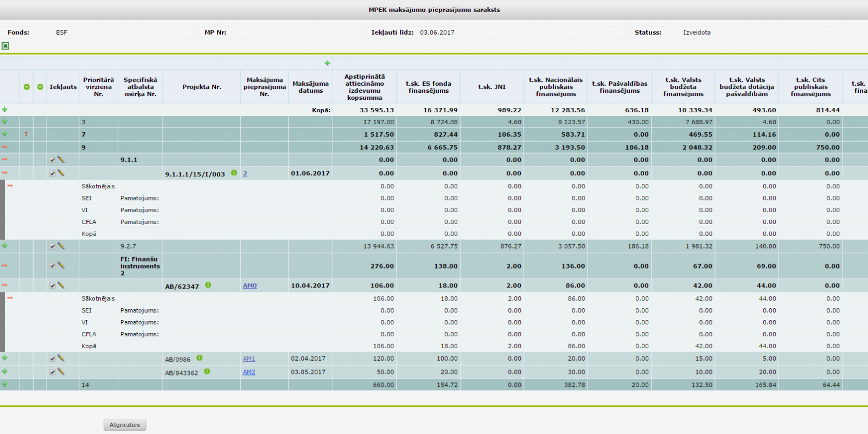Click the pencil edit icon in row 9.1.1
This screenshot has width=868, height=434.
pyautogui.click(x=61, y=159)
